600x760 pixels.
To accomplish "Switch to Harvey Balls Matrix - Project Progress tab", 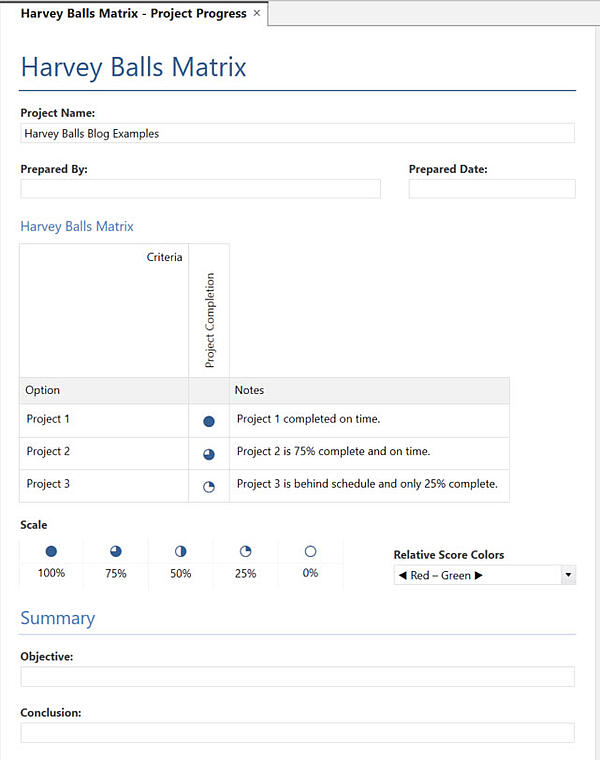I will (x=133, y=13).
